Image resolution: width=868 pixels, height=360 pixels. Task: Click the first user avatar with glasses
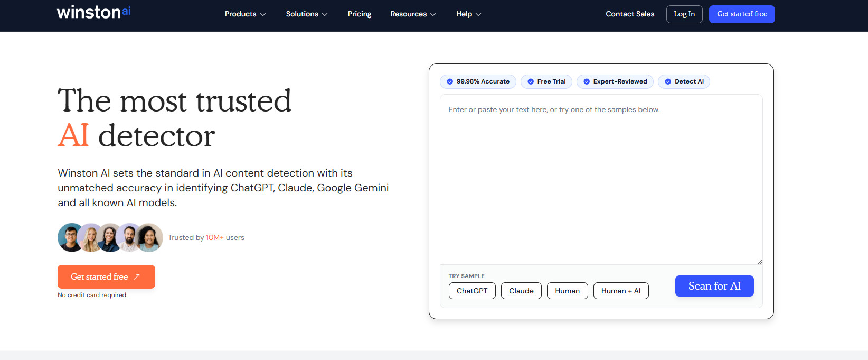coord(71,237)
